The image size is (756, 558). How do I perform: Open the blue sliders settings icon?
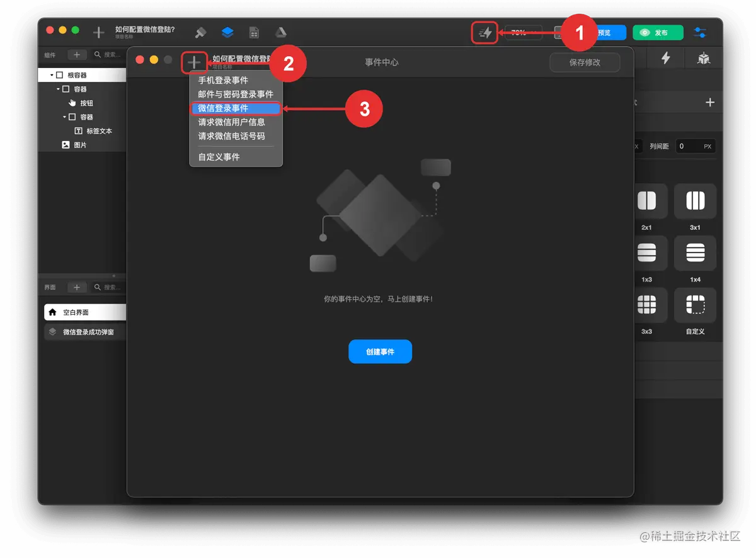[x=699, y=33]
